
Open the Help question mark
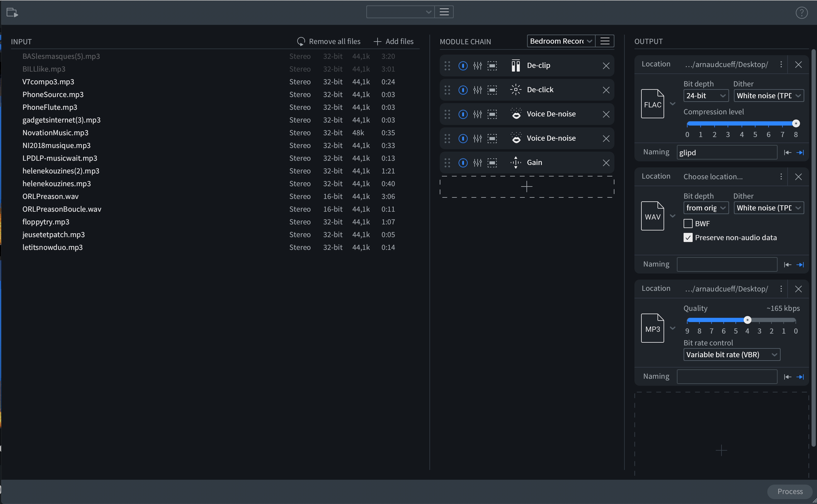click(802, 13)
